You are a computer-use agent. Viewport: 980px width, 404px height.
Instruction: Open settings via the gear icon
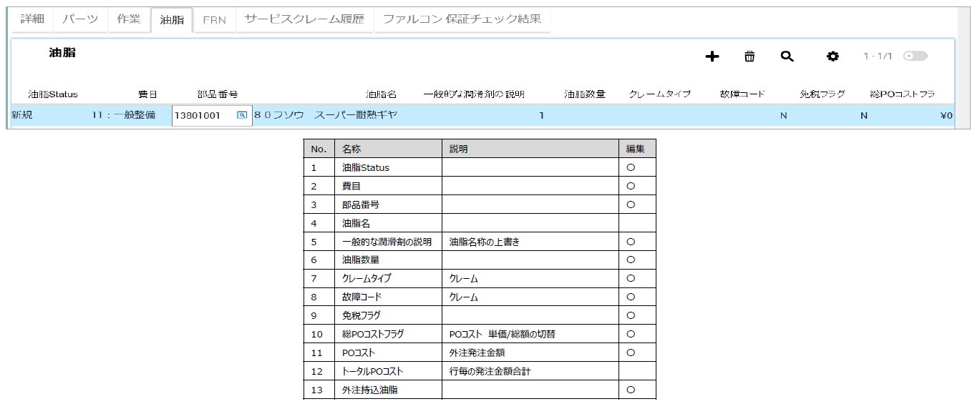click(x=833, y=56)
